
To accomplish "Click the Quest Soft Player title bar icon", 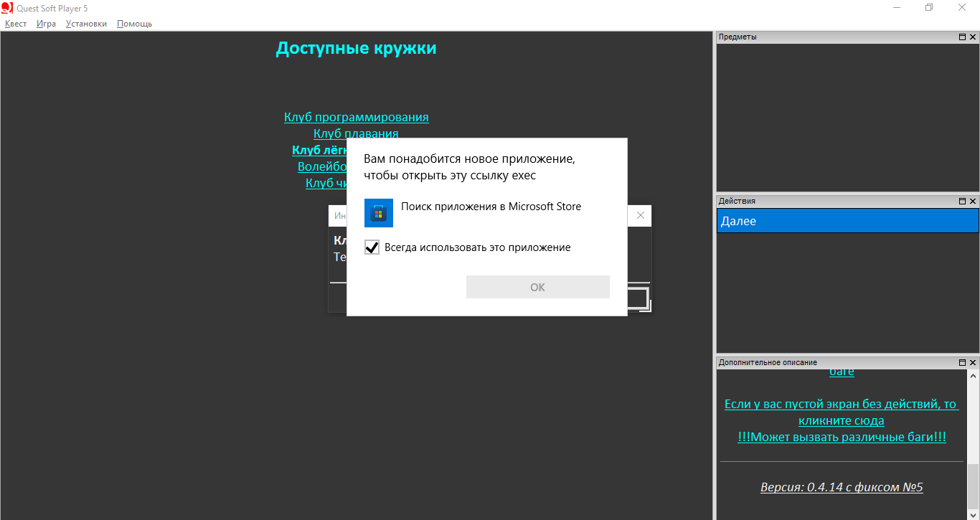I will click(7, 8).
